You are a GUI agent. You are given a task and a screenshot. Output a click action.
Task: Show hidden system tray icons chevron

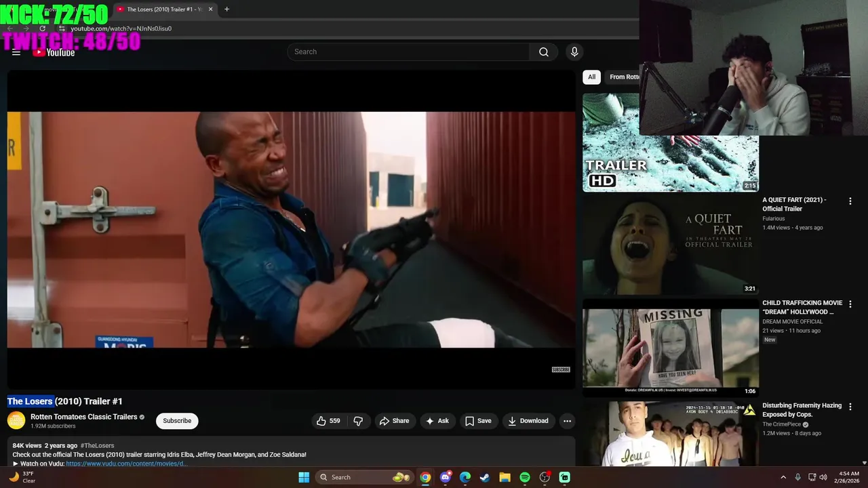click(x=783, y=477)
